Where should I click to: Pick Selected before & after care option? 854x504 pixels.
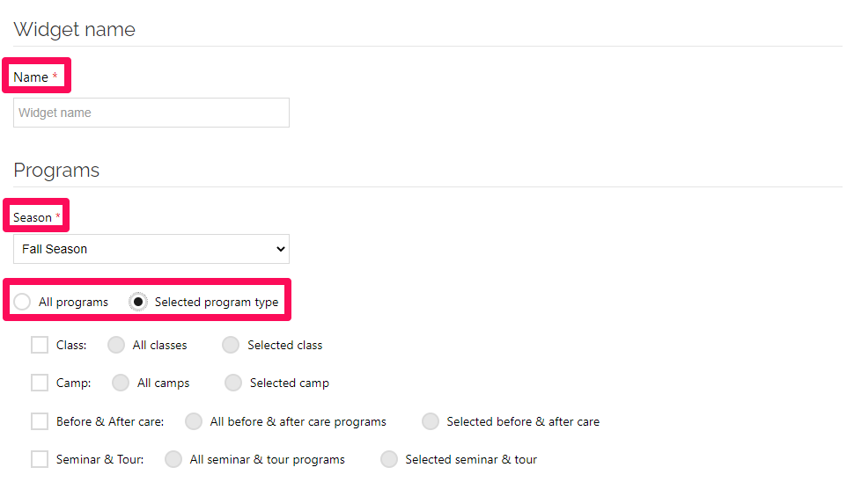click(431, 421)
